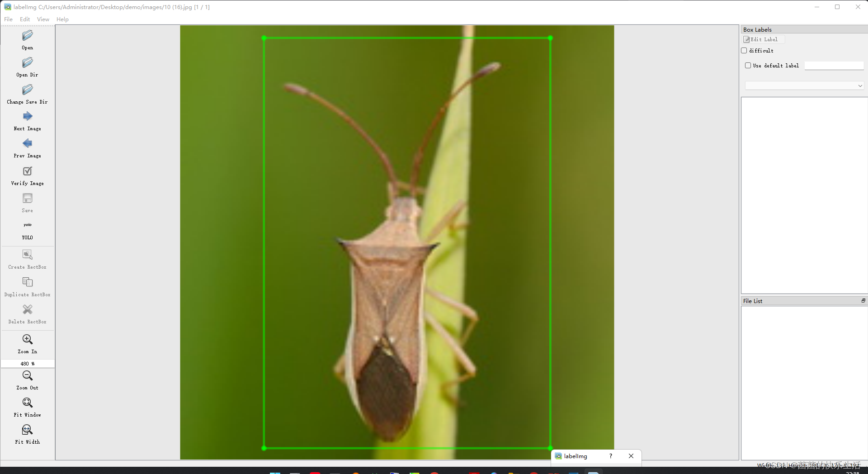Enable Use default label checkbox

click(x=748, y=66)
